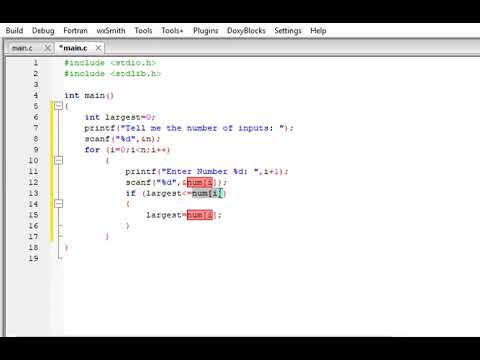The width and height of the screenshot is (480, 360).
Task: Click the for (i=0;i<n;i++) loop header
Action: pos(127,150)
